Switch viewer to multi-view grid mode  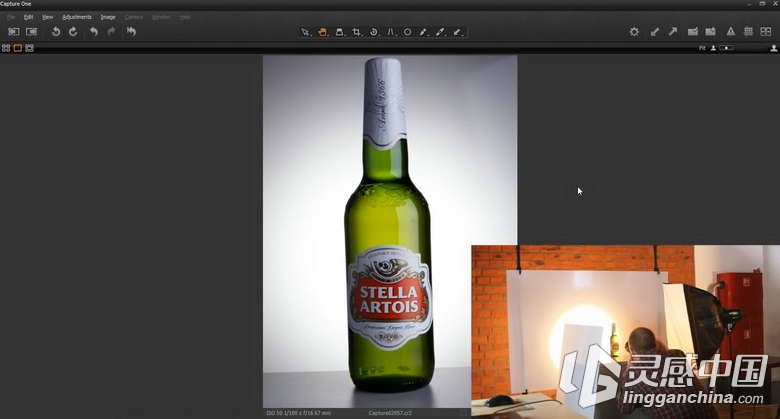coord(6,48)
